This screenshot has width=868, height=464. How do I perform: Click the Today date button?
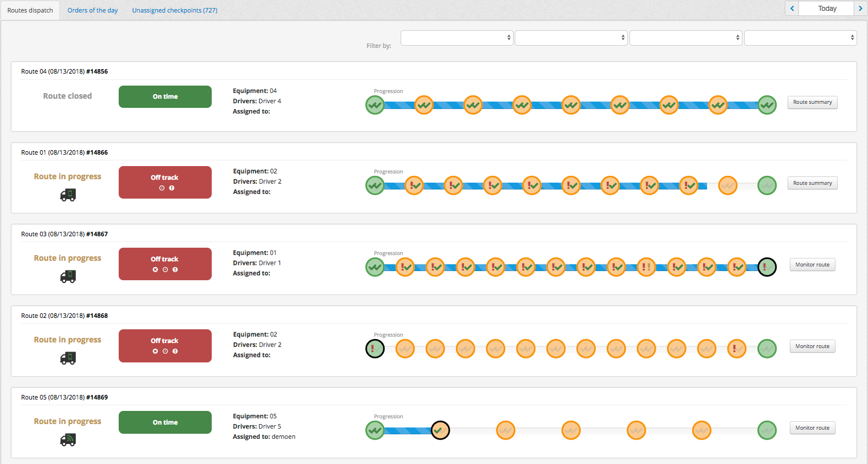pos(826,8)
